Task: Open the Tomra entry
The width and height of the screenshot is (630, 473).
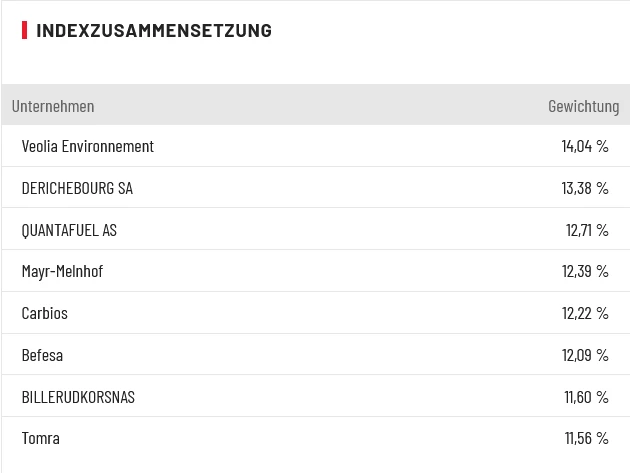Action: (x=41, y=438)
